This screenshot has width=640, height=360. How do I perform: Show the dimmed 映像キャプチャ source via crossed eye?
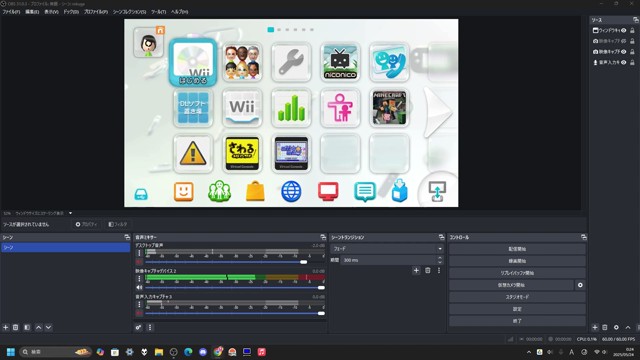click(624, 41)
